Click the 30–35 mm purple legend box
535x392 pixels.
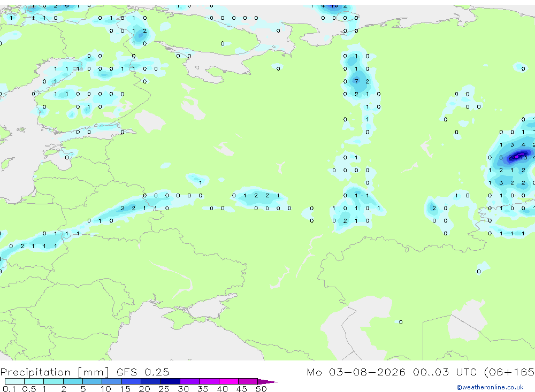(x=190, y=381)
